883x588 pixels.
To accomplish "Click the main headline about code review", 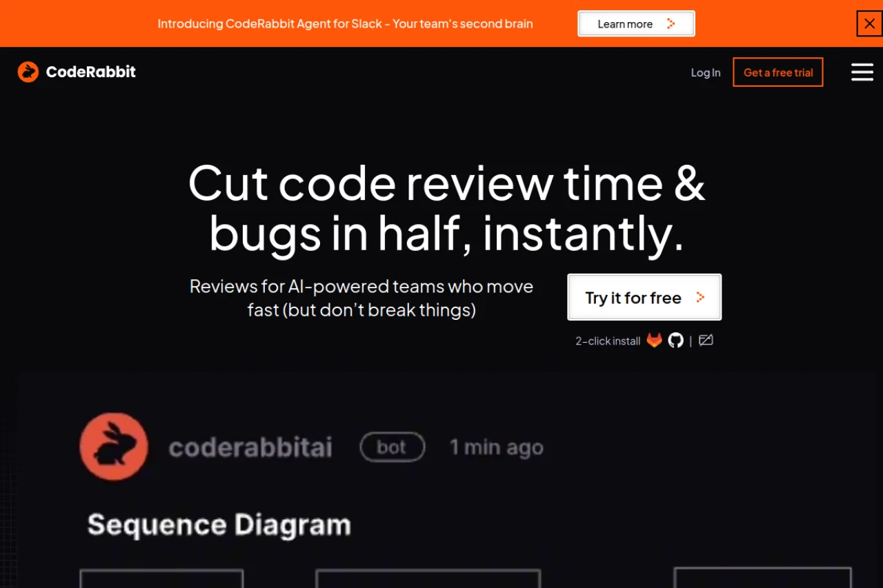I will 447,208.
